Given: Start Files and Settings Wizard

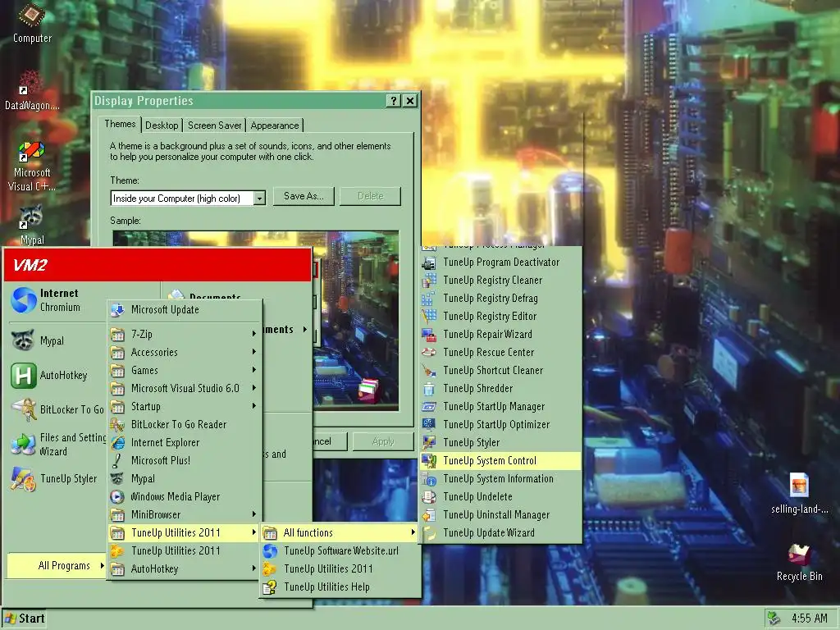Looking at the screenshot, I should (57, 444).
